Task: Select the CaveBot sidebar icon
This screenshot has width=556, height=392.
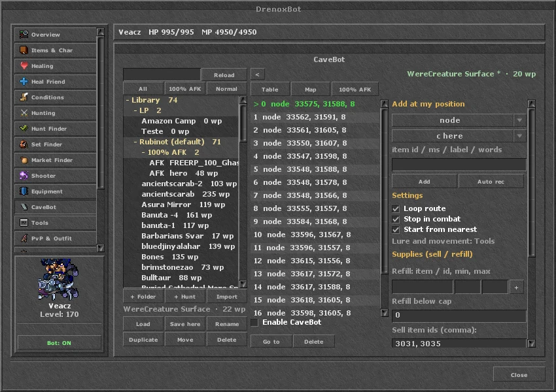Action: [x=24, y=207]
